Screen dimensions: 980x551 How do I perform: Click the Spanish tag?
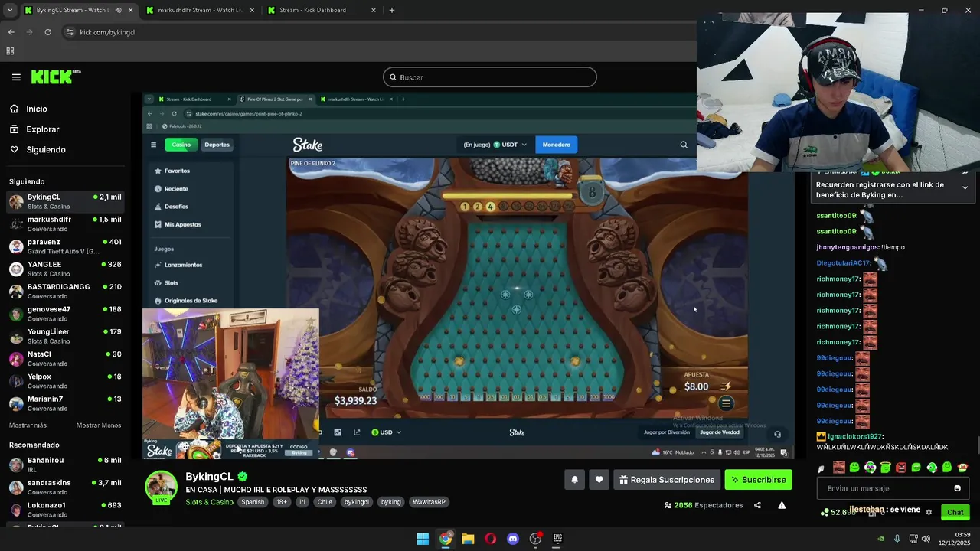(x=253, y=502)
